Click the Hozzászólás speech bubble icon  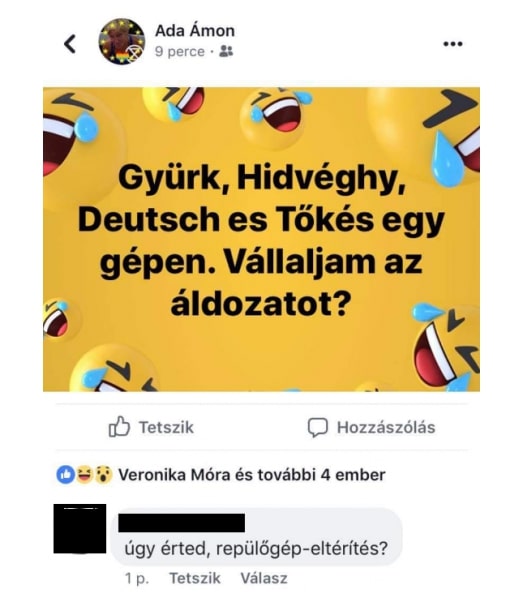point(318,427)
